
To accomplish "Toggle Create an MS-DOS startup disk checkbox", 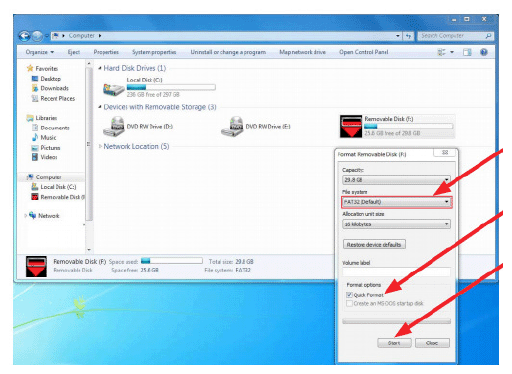I will pyautogui.click(x=349, y=303).
